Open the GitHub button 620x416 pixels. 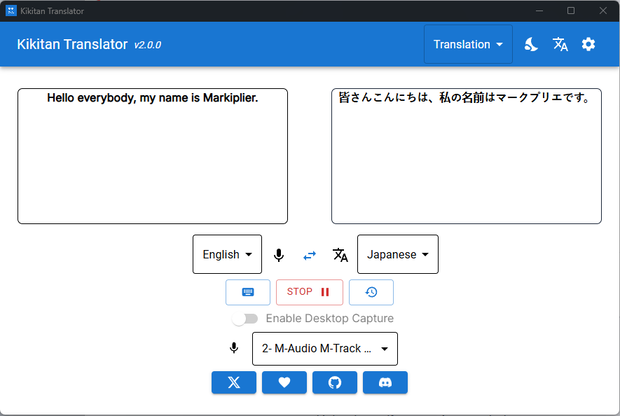(335, 382)
